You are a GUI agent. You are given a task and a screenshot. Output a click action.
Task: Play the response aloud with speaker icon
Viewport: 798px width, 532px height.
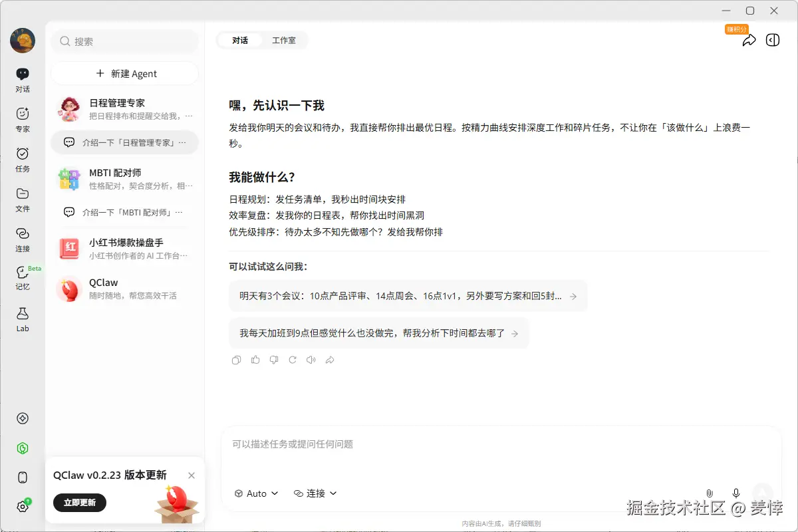tap(311, 360)
